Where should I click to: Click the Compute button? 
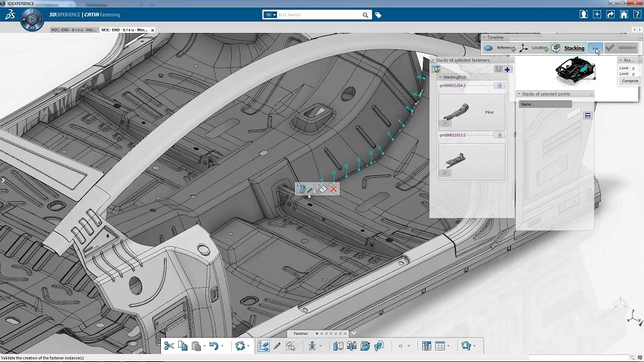click(630, 81)
